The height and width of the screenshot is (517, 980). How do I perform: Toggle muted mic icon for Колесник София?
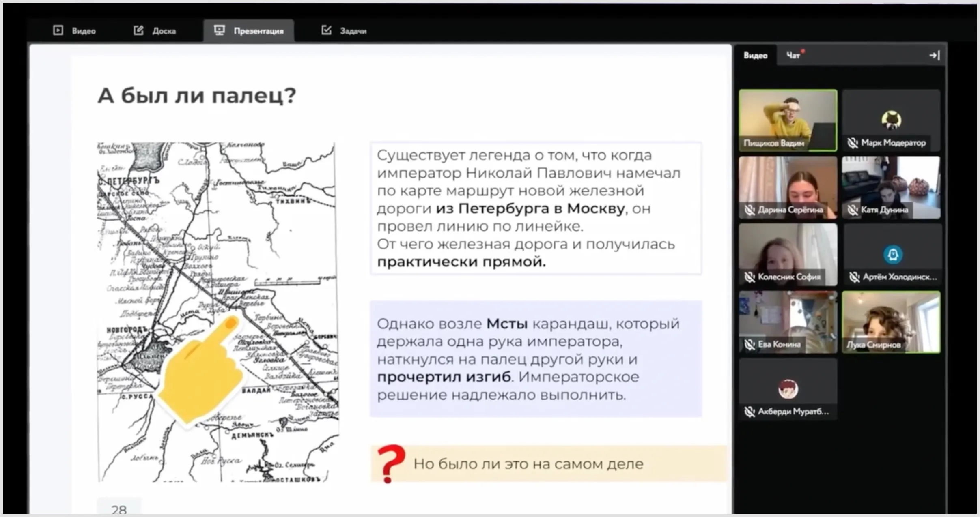pos(750,277)
